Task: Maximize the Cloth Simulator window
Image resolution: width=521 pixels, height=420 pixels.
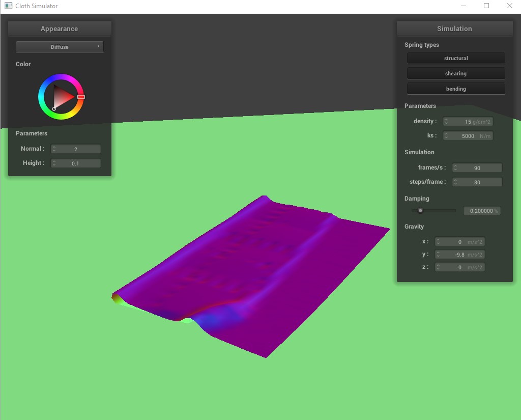Action: [x=486, y=6]
